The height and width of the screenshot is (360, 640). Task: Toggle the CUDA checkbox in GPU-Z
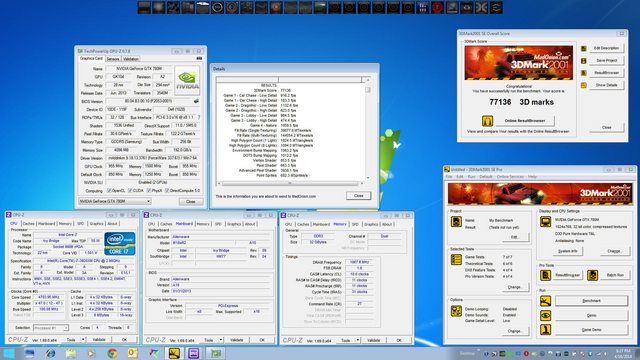(x=130, y=191)
